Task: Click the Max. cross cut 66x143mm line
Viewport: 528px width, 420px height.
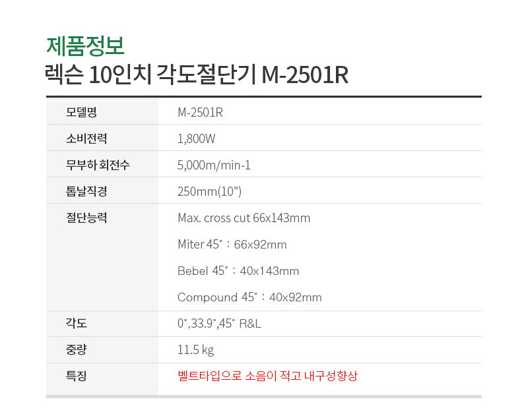Action: coord(244,218)
